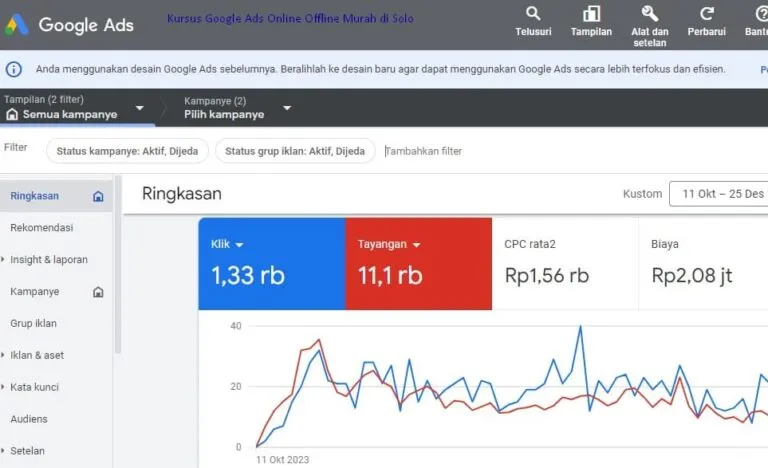Viewport: 768px width, 468px height.
Task: Open Rekomendasi in the sidebar
Action: 42,228
